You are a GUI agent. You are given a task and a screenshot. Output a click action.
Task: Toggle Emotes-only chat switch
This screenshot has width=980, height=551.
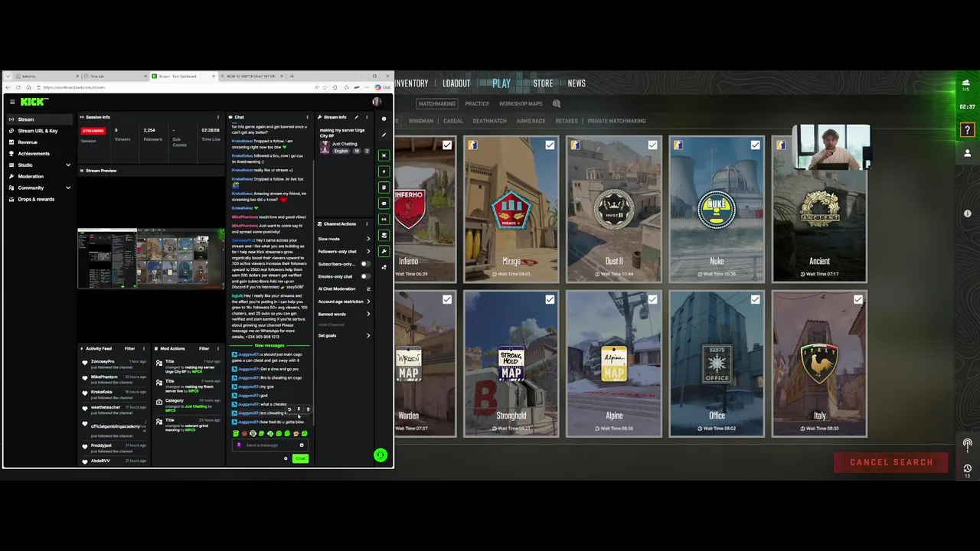click(x=365, y=276)
